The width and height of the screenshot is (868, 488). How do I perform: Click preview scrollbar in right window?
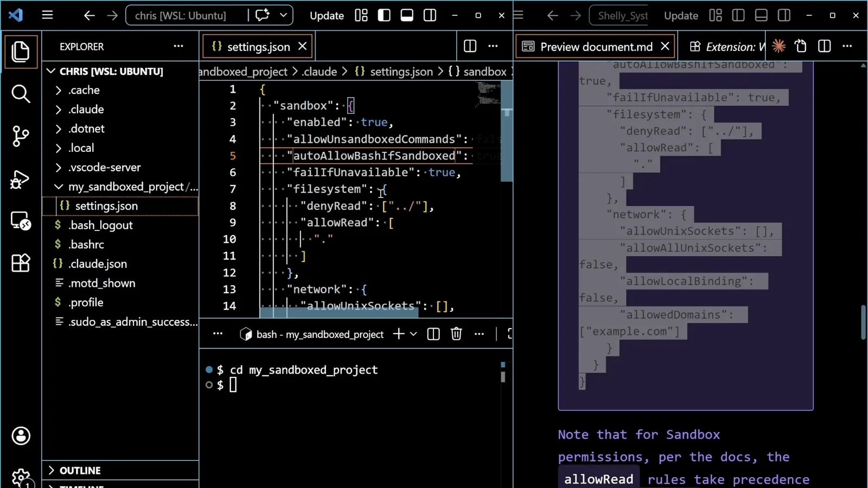[864, 323]
